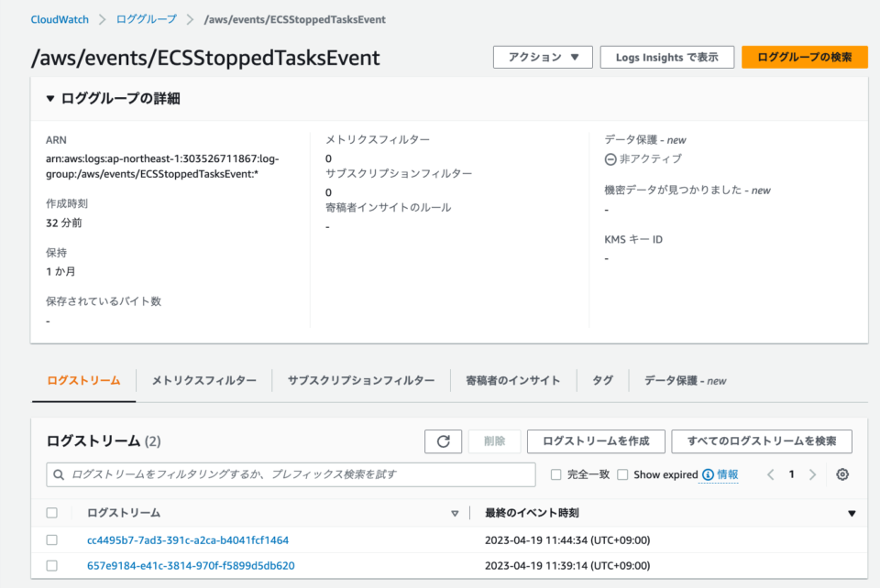Click the ログストリームを作成 button
The width and height of the screenshot is (880, 588).
[596, 441]
